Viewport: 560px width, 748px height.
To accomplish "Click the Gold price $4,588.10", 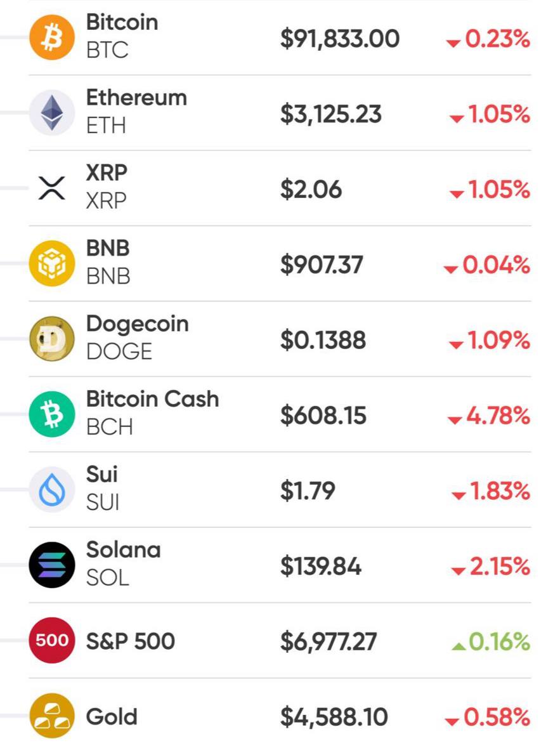I will [334, 717].
